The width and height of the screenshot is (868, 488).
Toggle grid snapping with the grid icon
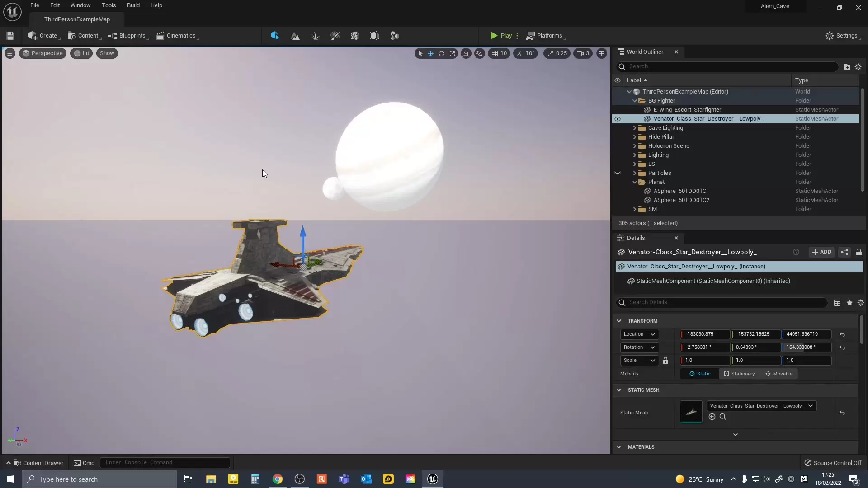coord(495,53)
